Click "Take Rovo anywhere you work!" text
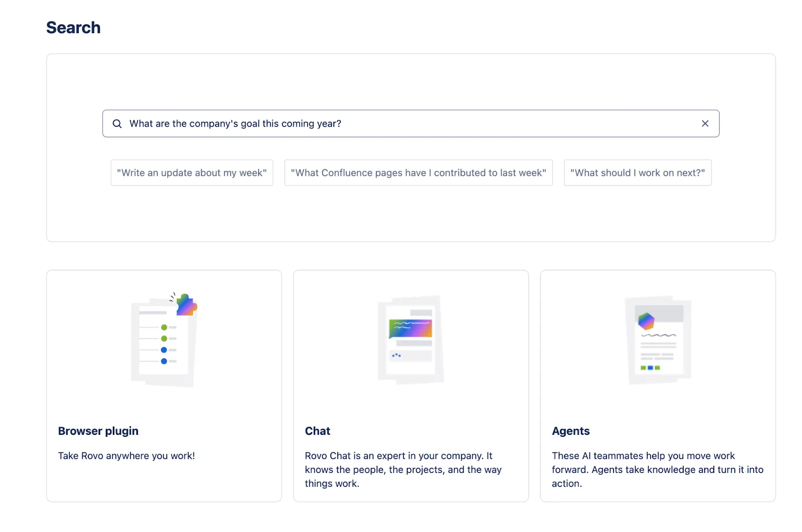 tap(126, 456)
